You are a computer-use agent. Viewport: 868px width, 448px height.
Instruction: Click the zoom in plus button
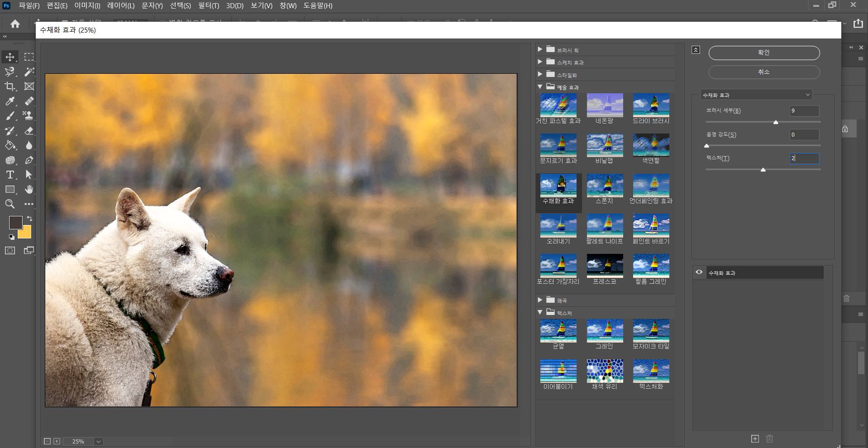(x=57, y=441)
